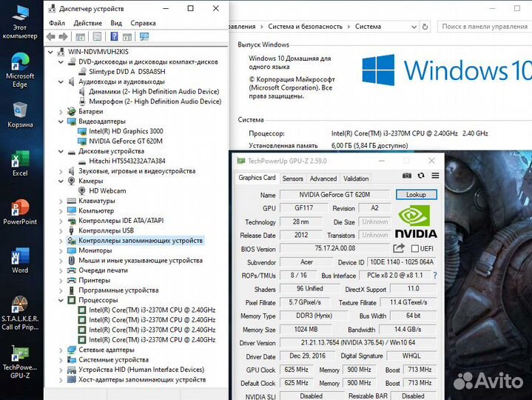Image resolution: width=532 pixels, height=400 pixels.
Task: Click the BIOS export share icon in GPU-Z
Action: (x=399, y=248)
